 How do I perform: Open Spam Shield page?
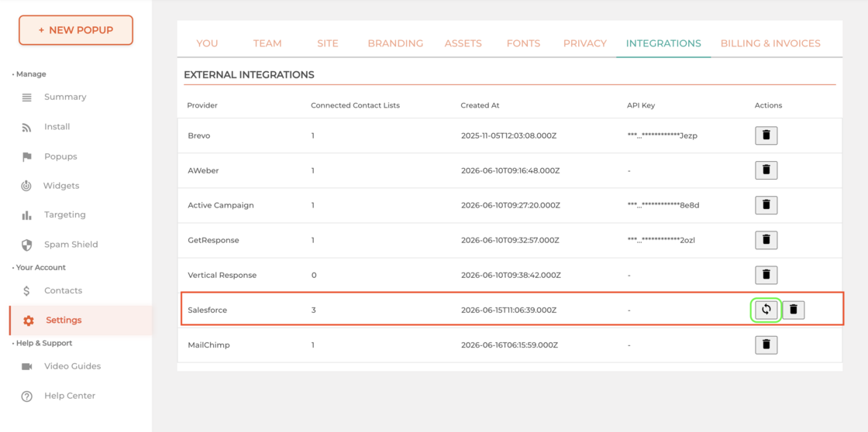[71, 245]
